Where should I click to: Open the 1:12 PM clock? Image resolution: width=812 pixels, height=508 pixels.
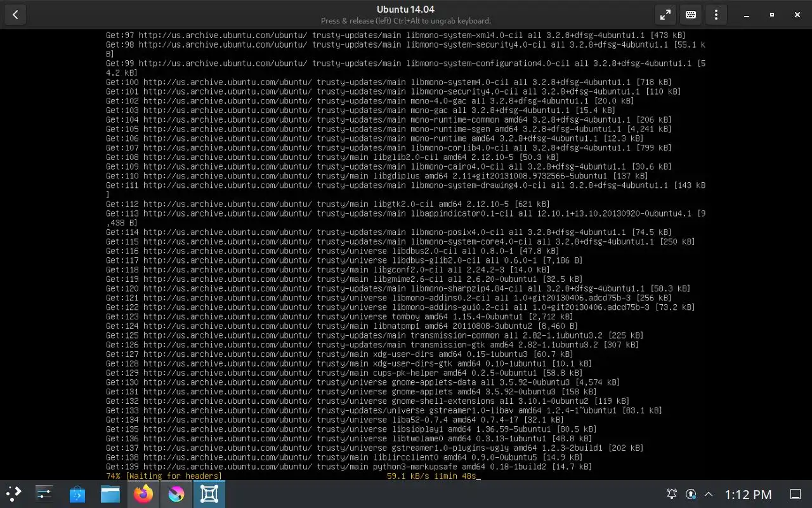tap(748, 494)
